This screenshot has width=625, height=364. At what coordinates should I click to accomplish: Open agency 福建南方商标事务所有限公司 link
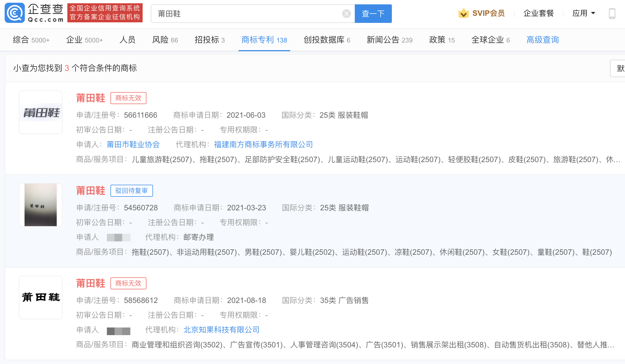coord(263,144)
